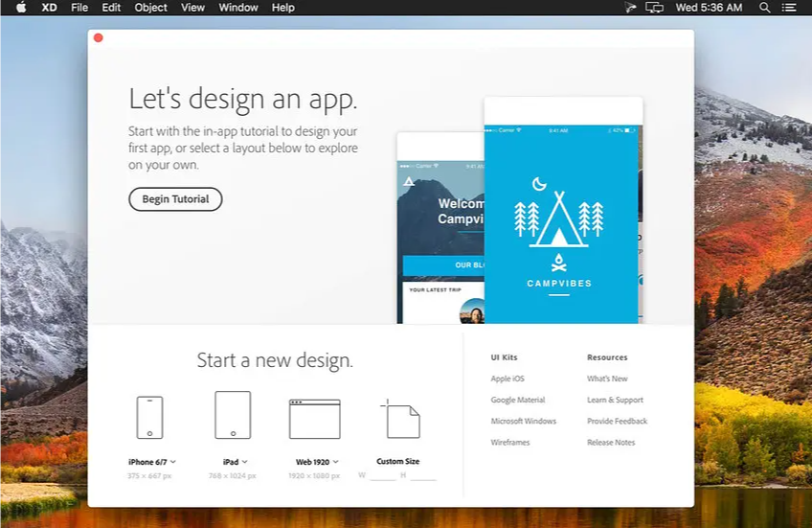Click the script status icon in menu bar
The width and height of the screenshot is (812, 528).
tap(630, 8)
